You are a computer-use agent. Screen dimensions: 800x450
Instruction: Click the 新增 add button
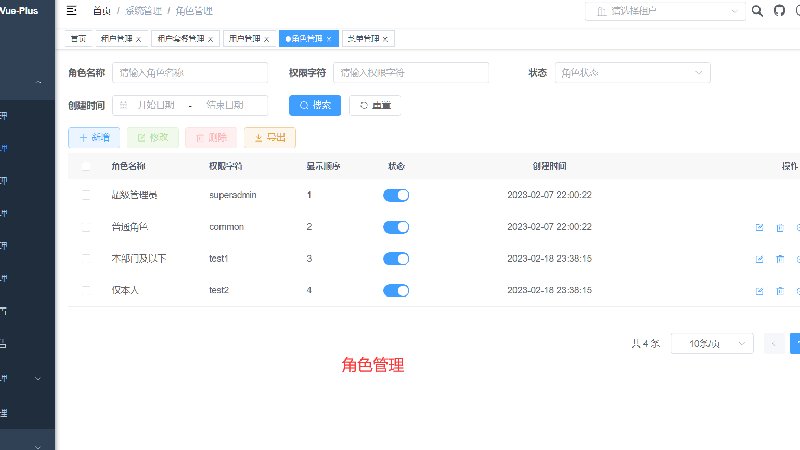(x=94, y=137)
